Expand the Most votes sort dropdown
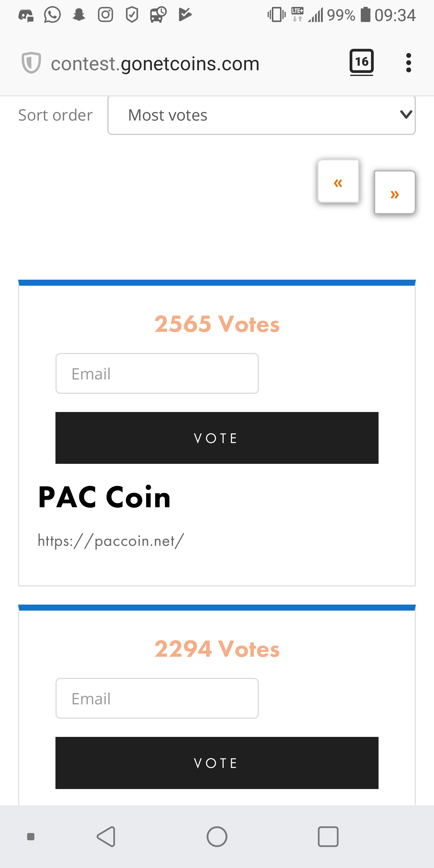Screen dimensions: 434x868 [x=262, y=115]
